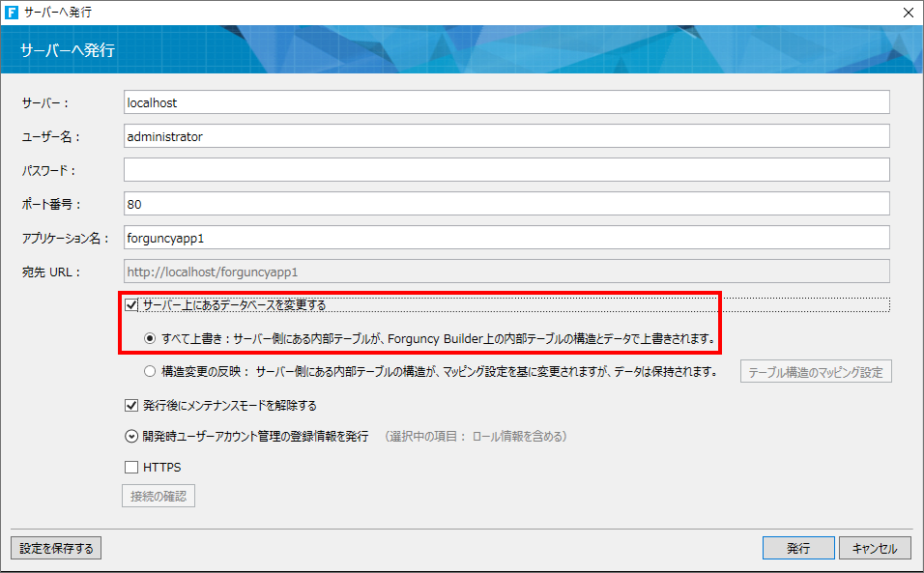Click the アプリケーション名： field label
Viewport: 924px width, 573px height.
point(66,239)
